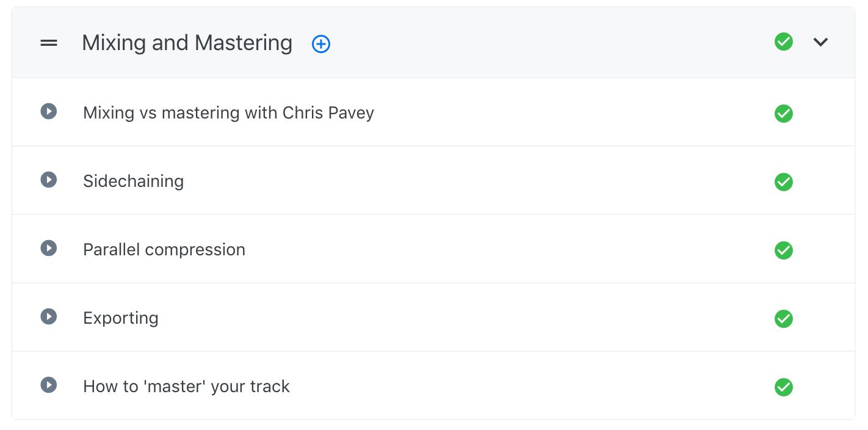
Task: Open the Mixing vs mastering with Chris Pavey lesson
Action: [228, 113]
